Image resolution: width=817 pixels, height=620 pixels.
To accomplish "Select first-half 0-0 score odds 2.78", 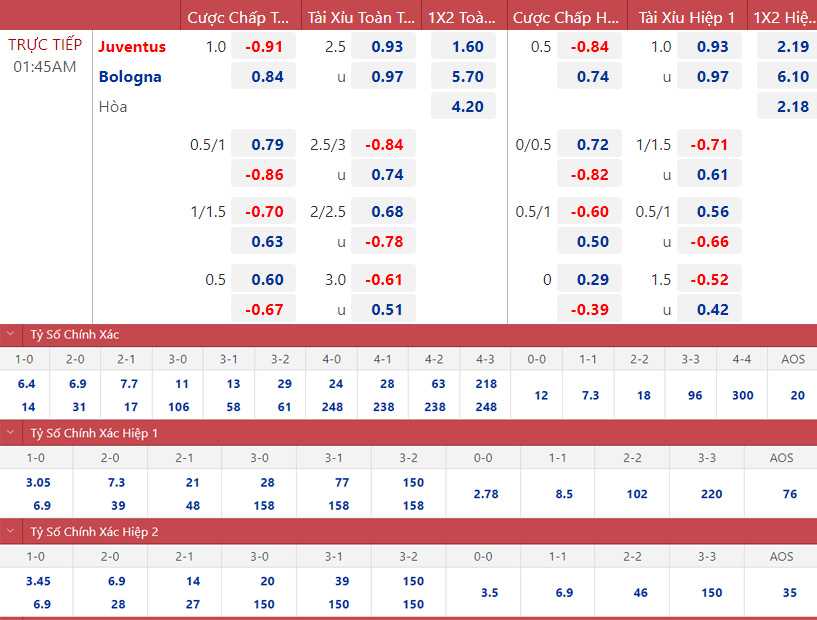I will 483,494.
